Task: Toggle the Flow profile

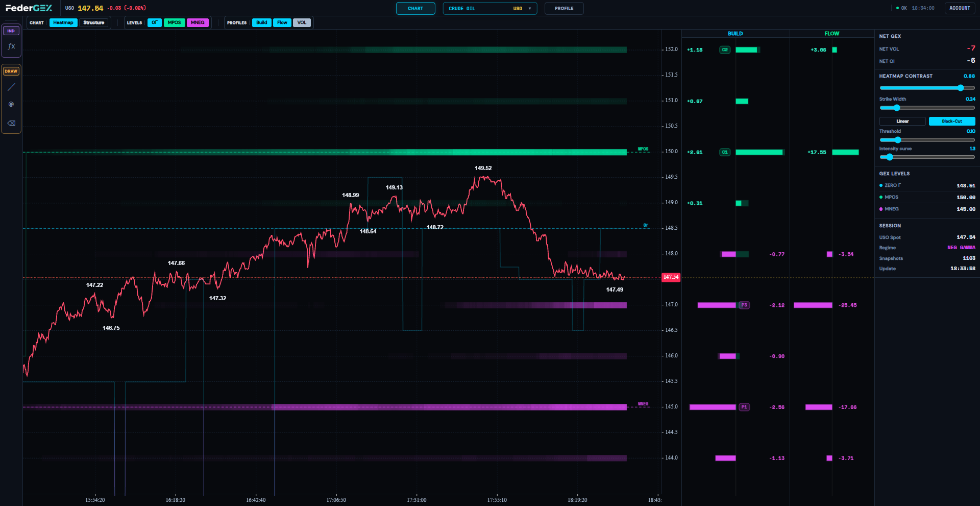Action: click(x=282, y=22)
